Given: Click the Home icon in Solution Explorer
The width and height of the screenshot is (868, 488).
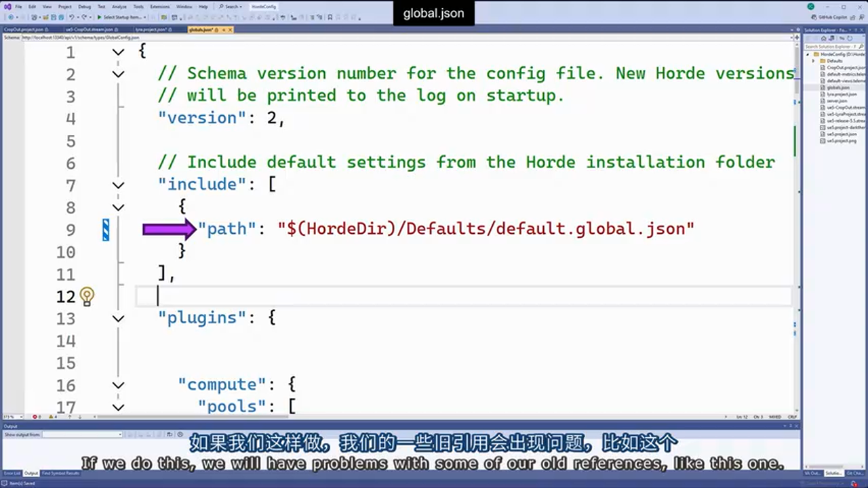Looking at the screenshot, I should [824, 39].
